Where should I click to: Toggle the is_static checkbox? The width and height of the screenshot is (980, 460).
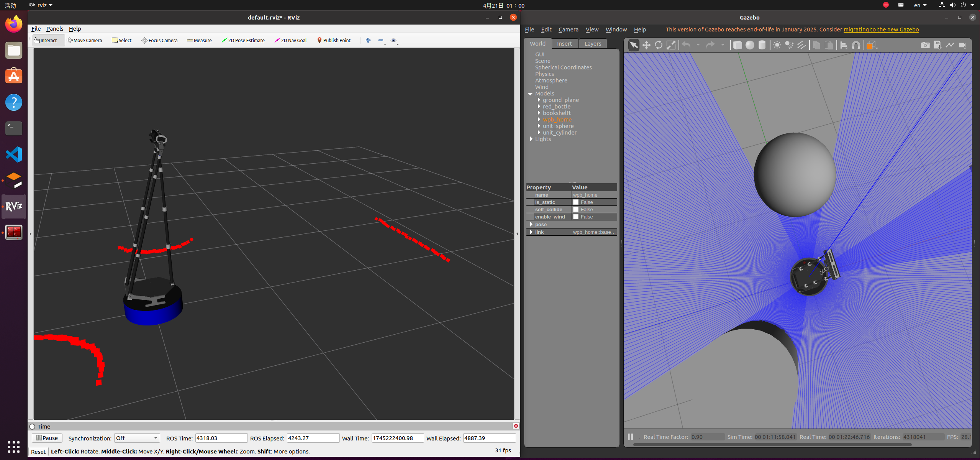pyautogui.click(x=575, y=202)
